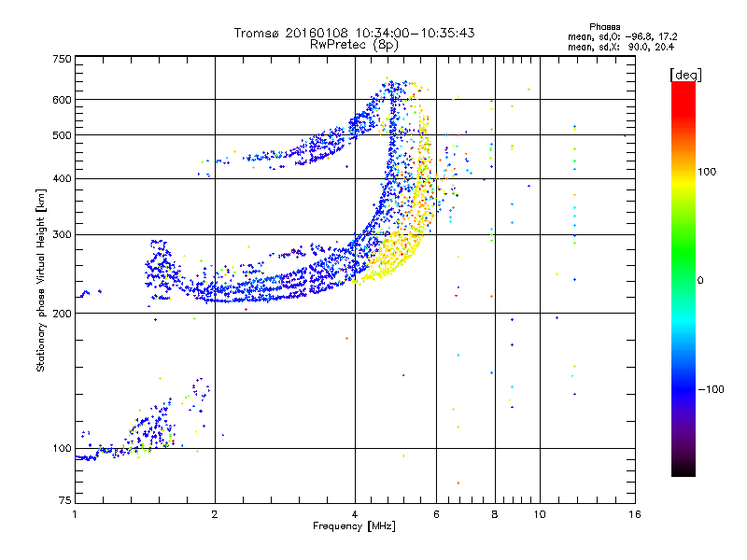Click the y-axis tick label '600'

coord(63,100)
